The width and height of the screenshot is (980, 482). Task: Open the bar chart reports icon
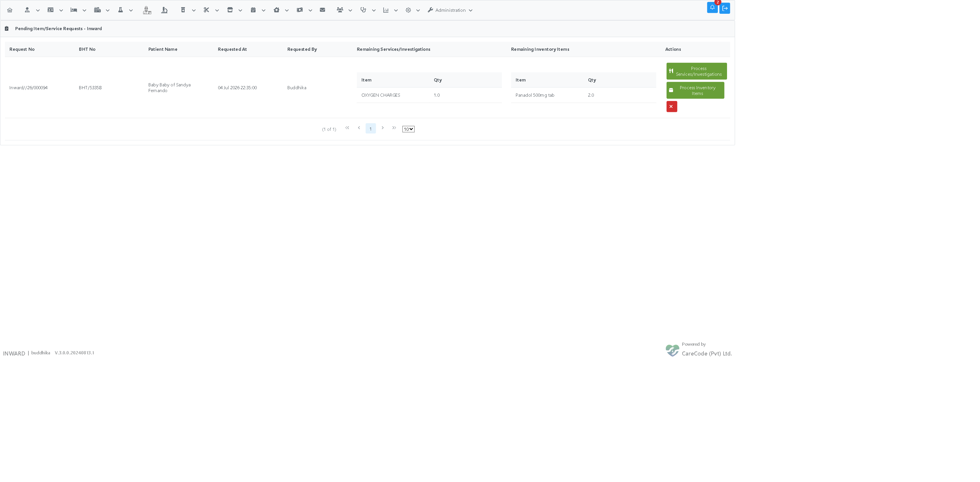(x=386, y=10)
